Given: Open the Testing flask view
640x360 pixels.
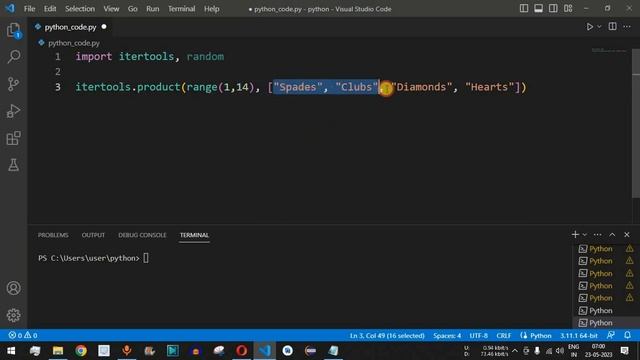Looking at the screenshot, I should [x=13, y=165].
